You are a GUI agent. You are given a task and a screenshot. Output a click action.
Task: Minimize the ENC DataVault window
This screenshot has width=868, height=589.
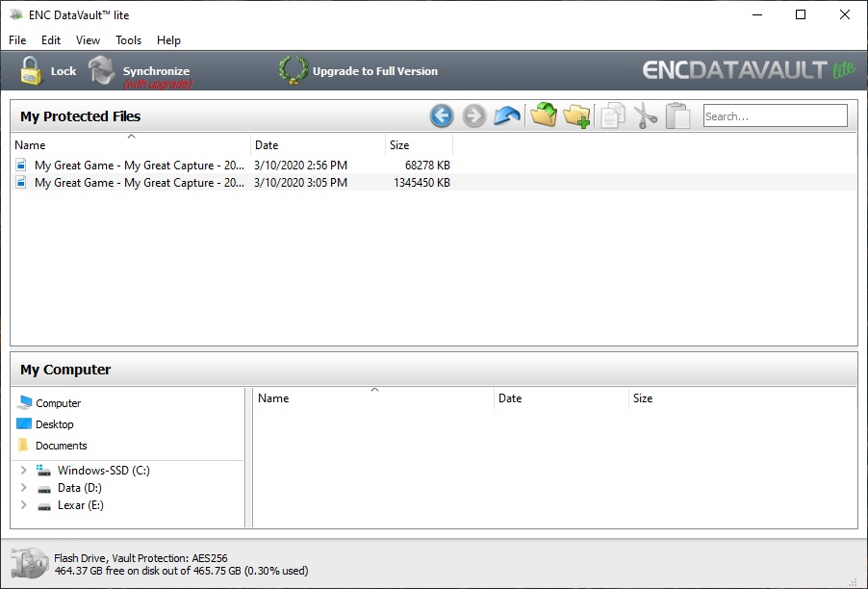(x=757, y=14)
